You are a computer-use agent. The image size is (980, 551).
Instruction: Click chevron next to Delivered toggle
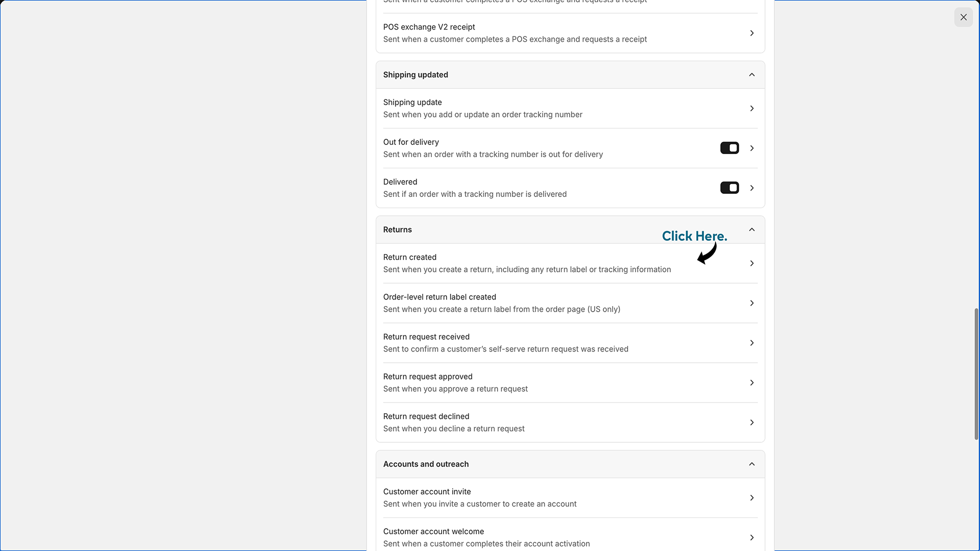[752, 188]
